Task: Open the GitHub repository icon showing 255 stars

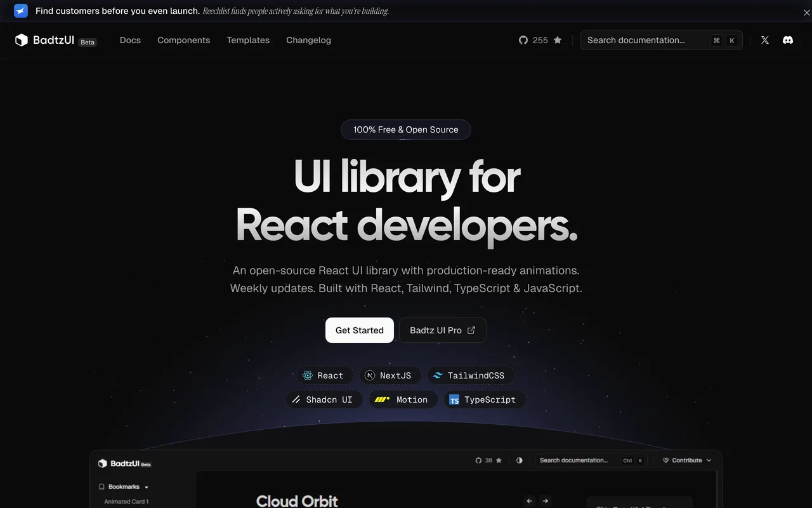Action: 523,40
